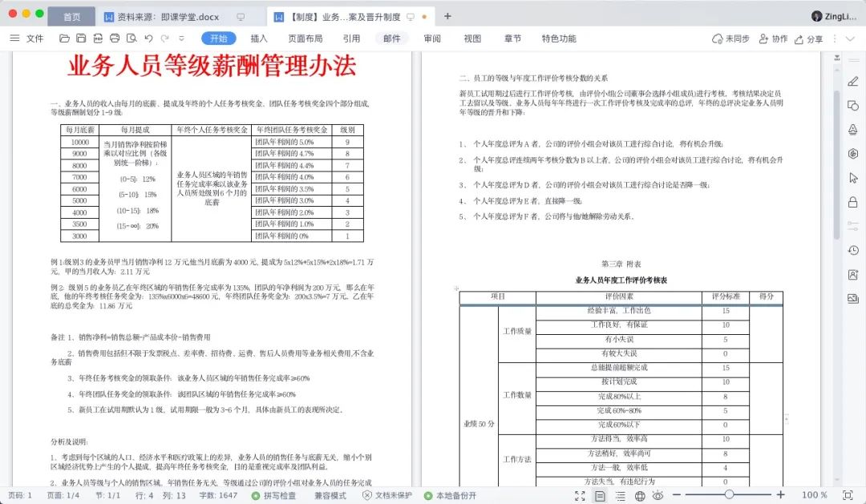Click the scroll-to-top button above vertical scrollbar
The width and height of the screenshot is (866, 504).
[x=837, y=58]
